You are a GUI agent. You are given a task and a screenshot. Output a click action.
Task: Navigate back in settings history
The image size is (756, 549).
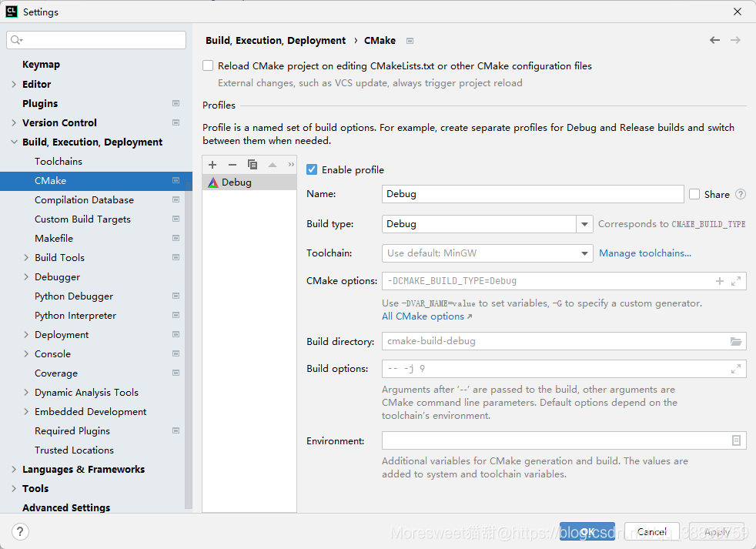(x=714, y=40)
